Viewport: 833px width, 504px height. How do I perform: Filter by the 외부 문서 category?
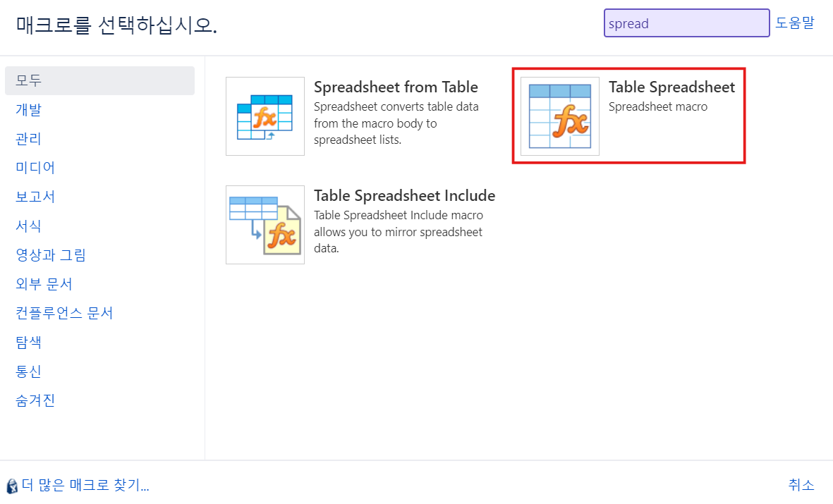(x=44, y=283)
